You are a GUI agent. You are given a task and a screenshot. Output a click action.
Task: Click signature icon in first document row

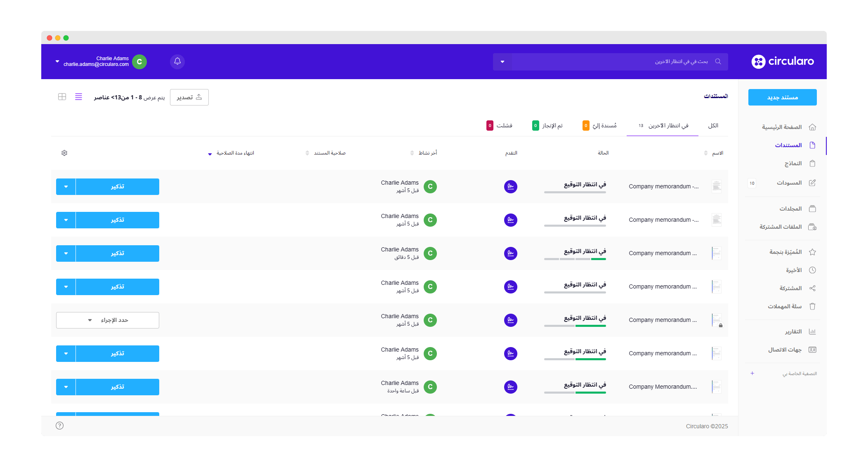[x=510, y=187]
